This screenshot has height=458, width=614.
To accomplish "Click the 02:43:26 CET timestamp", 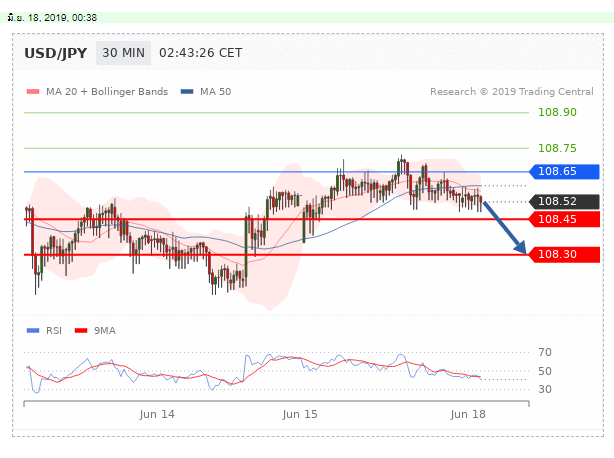I will (x=200, y=53).
